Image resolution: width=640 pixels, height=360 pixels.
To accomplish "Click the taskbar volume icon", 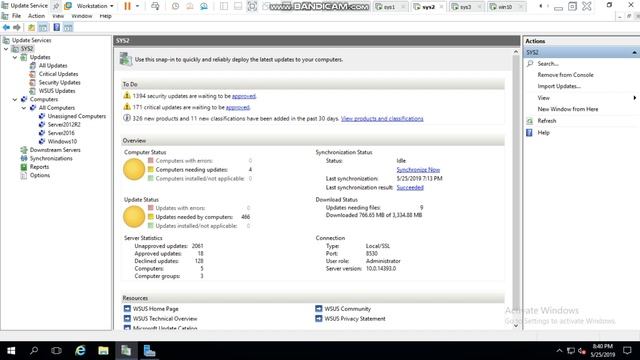I will (582, 351).
